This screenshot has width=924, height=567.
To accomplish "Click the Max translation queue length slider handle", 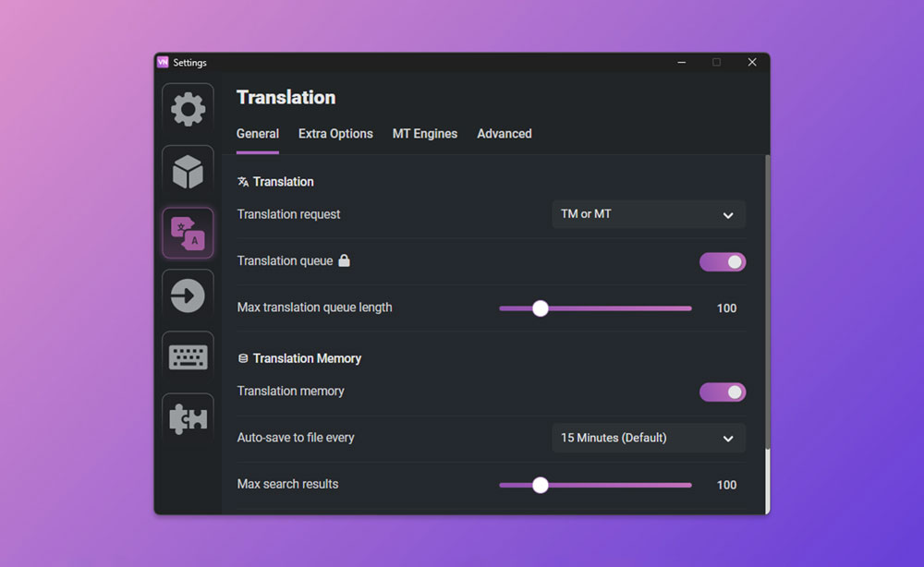I will tap(541, 308).
